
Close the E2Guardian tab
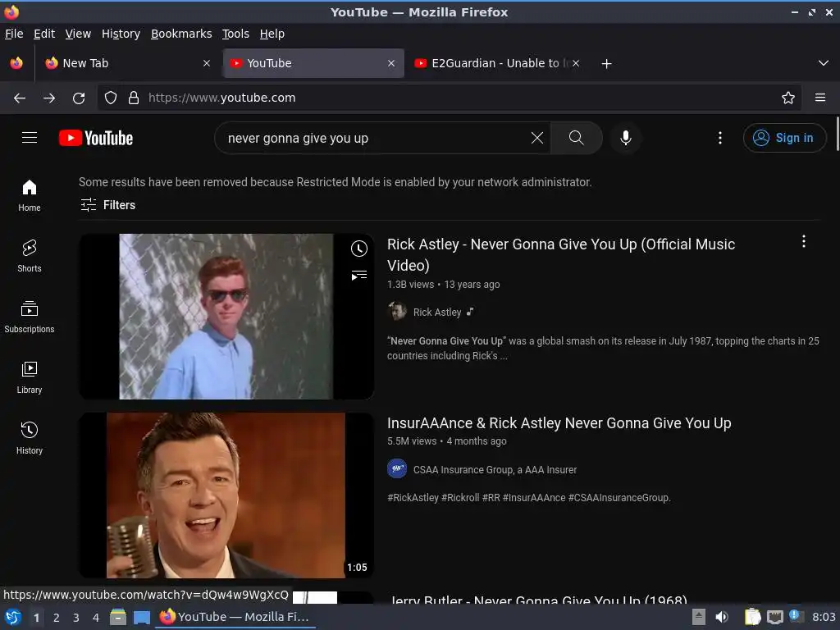[x=576, y=63]
